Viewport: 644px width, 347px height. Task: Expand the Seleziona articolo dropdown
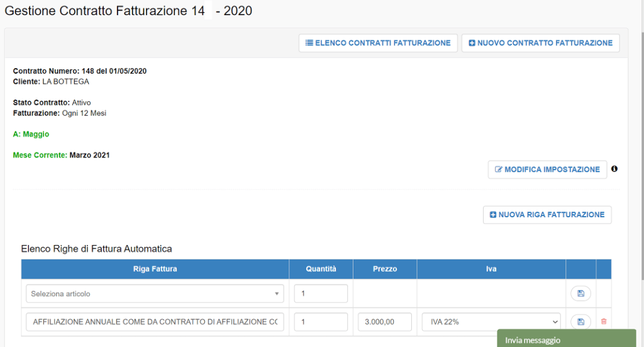(155, 293)
